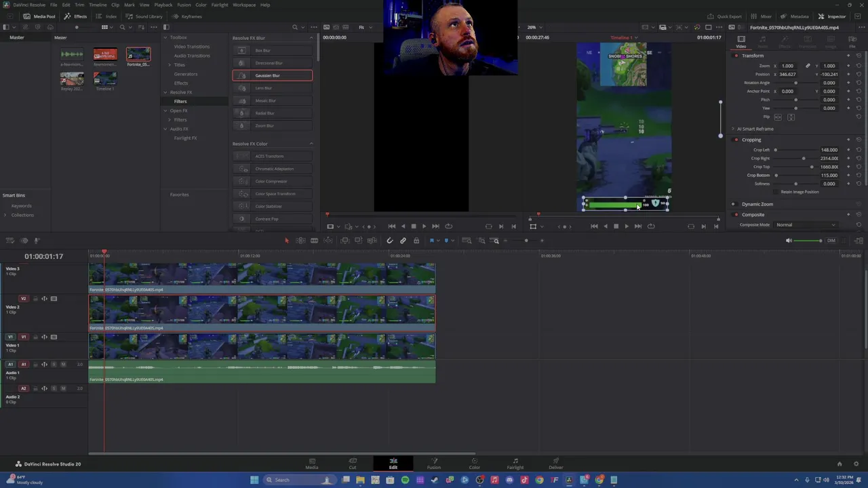Adjust the timeline volume slider
This screenshot has height=488, width=868.
click(x=808, y=241)
